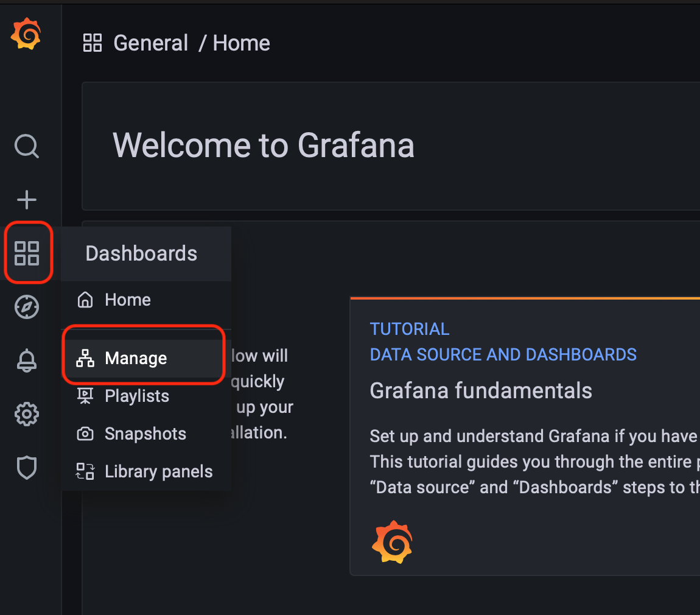Image resolution: width=700 pixels, height=615 pixels.
Task: Click the General breadcrumb link
Action: (151, 43)
